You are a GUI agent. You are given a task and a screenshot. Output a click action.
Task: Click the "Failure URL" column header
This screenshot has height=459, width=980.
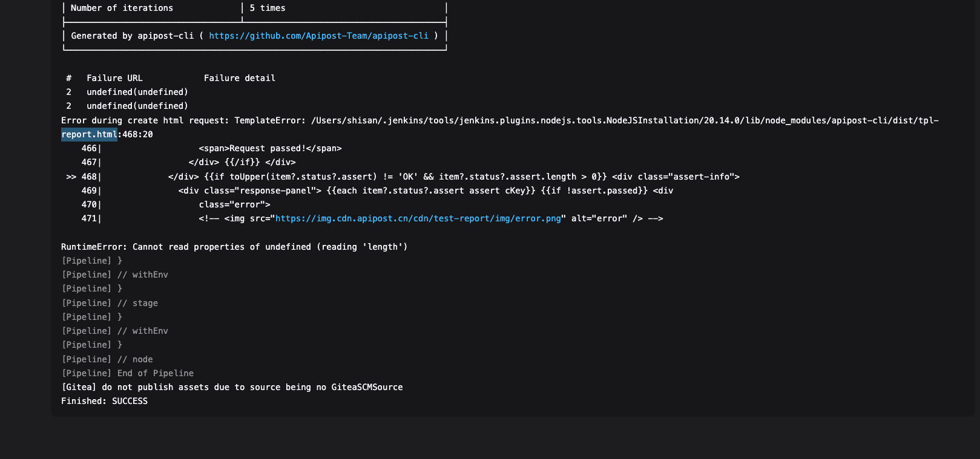[x=114, y=78]
